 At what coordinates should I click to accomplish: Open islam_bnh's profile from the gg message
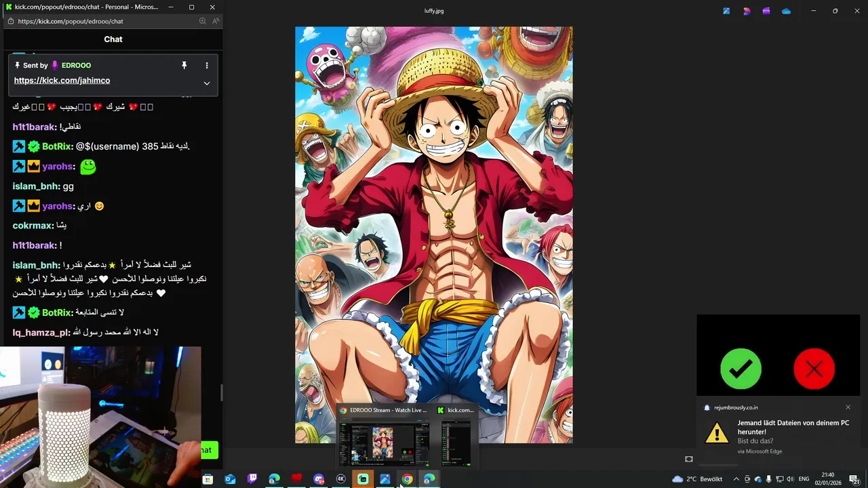coord(36,186)
